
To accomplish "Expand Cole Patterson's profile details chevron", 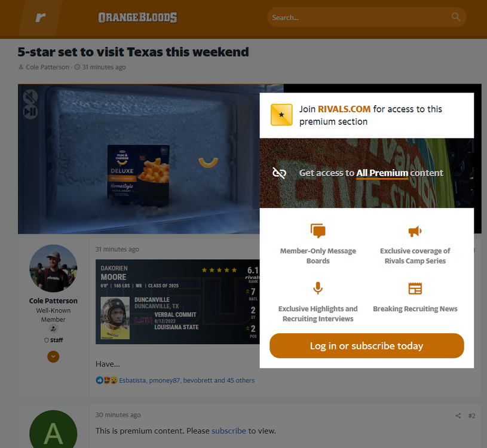I will tap(53, 357).
